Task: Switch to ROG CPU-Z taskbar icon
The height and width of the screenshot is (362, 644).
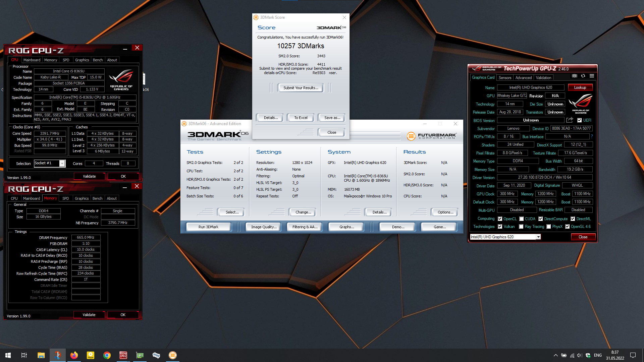Action: (123, 355)
